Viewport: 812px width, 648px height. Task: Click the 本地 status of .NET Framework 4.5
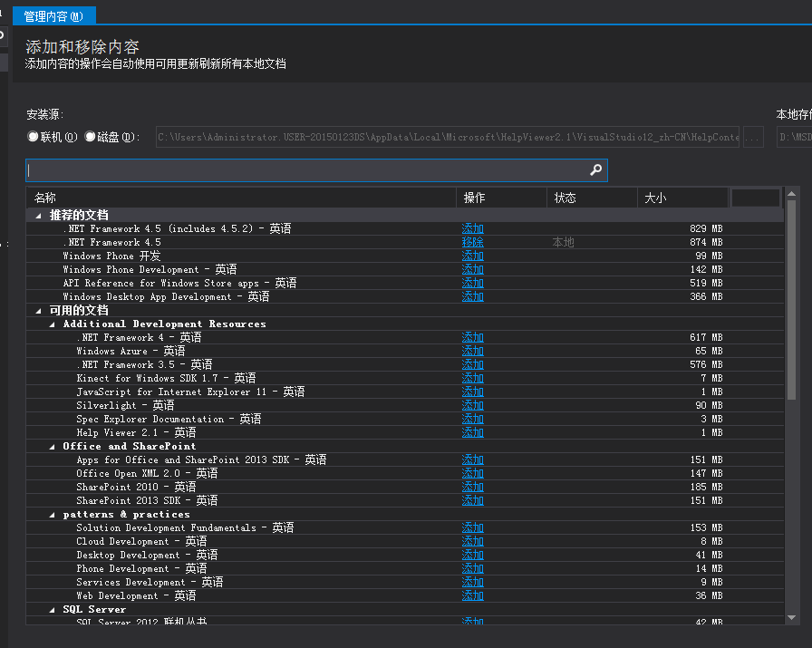pos(563,242)
